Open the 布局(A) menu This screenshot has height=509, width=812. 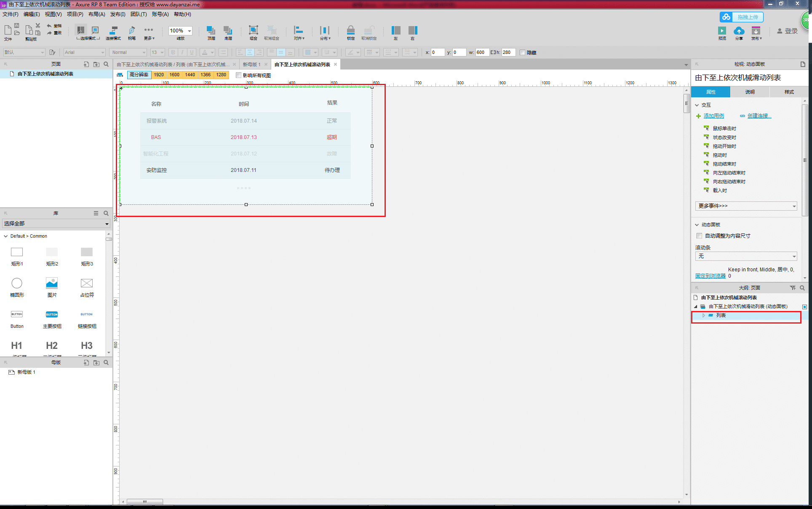coord(96,14)
